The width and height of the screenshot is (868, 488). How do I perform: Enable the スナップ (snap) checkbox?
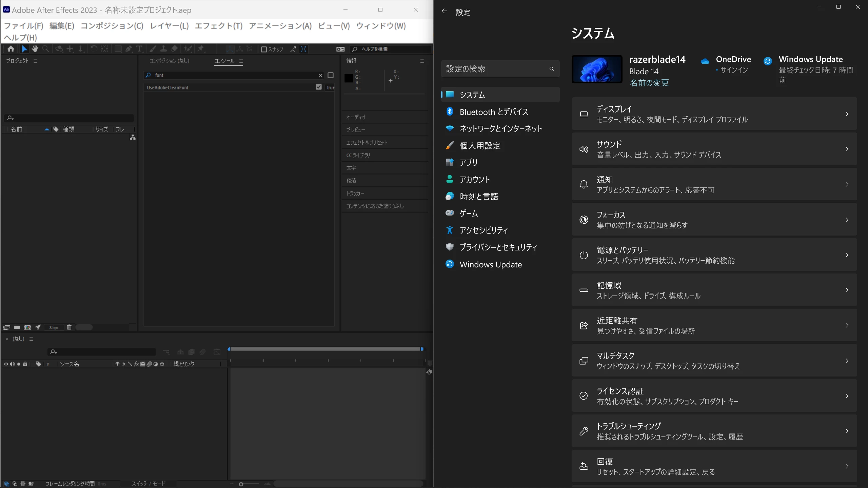point(264,49)
